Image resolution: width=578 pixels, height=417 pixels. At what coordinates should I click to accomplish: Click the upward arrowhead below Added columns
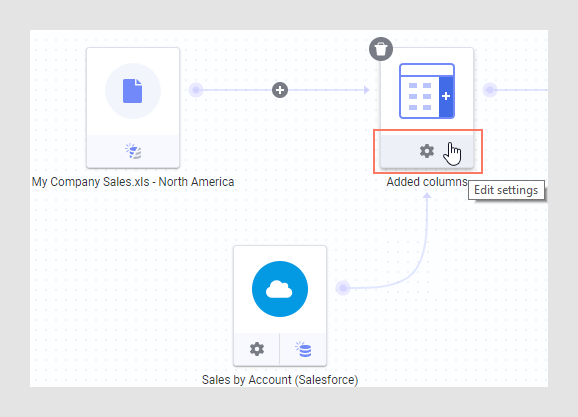tap(427, 195)
